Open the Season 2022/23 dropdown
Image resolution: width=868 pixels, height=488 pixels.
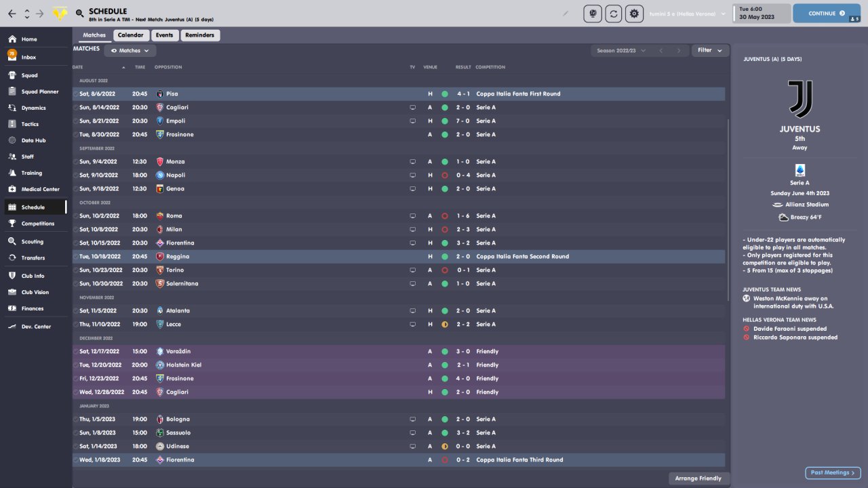(x=620, y=50)
